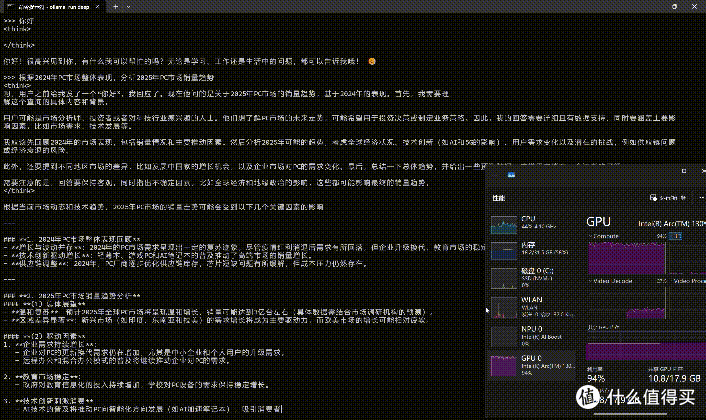
Task: Select the GPU 0 performance entry
Action: 532,365
